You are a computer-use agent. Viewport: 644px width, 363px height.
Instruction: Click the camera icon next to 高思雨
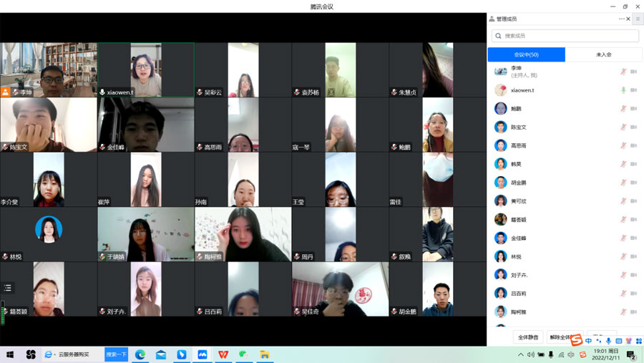click(x=634, y=145)
